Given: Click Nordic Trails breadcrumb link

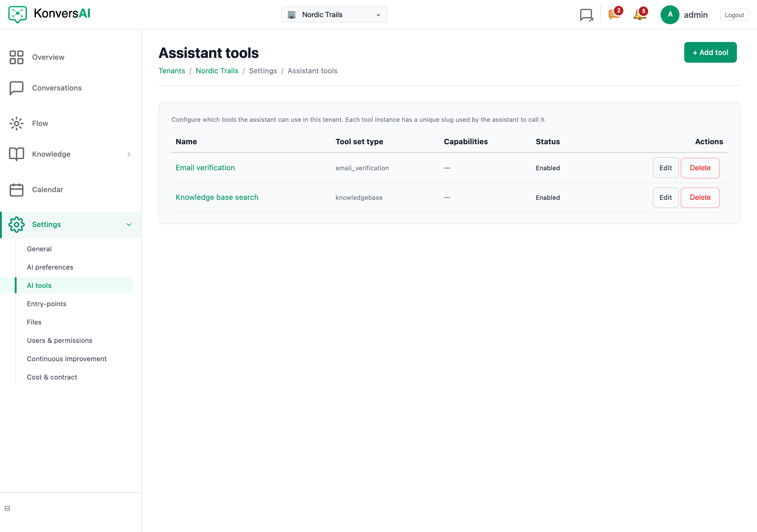Looking at the screenshot, I should click(x=217, y=71).
